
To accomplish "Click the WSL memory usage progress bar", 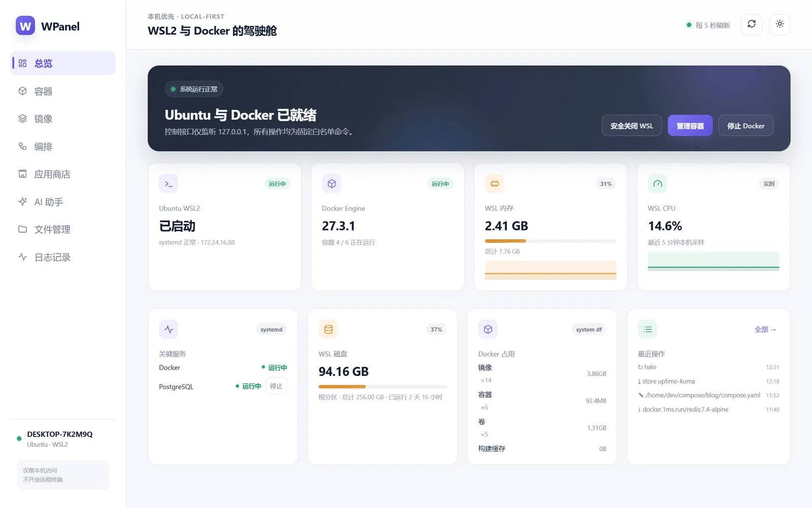I will (551, 241).
